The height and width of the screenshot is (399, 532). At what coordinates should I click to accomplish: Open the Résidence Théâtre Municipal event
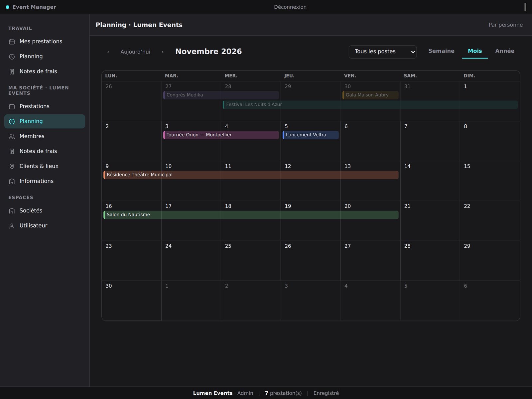tap(251, 175)
